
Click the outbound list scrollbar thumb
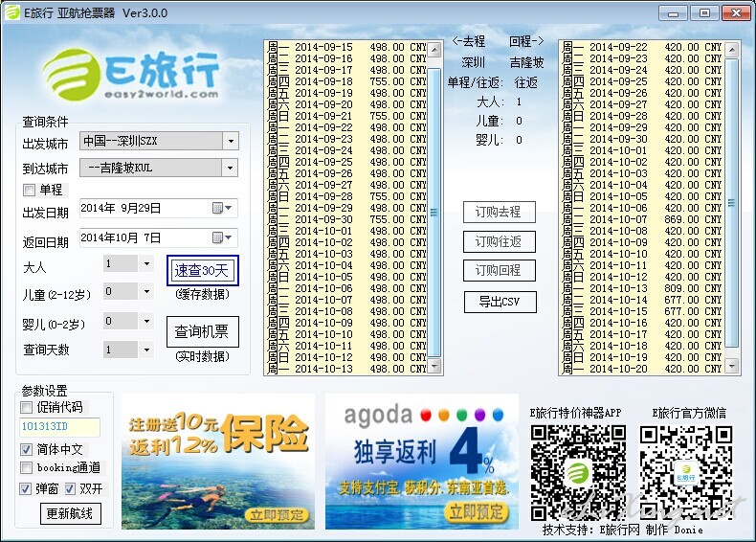click(x=434, y=213)
